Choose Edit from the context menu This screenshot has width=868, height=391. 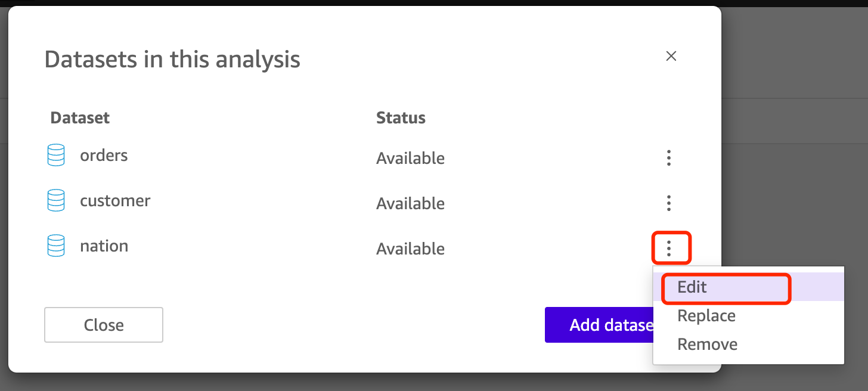pos(692,287)
